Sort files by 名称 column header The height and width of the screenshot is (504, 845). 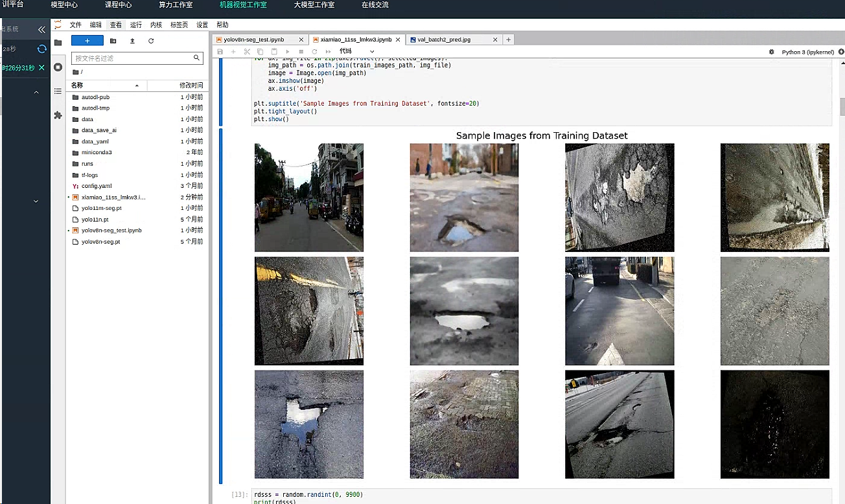[x=107, y=85]
